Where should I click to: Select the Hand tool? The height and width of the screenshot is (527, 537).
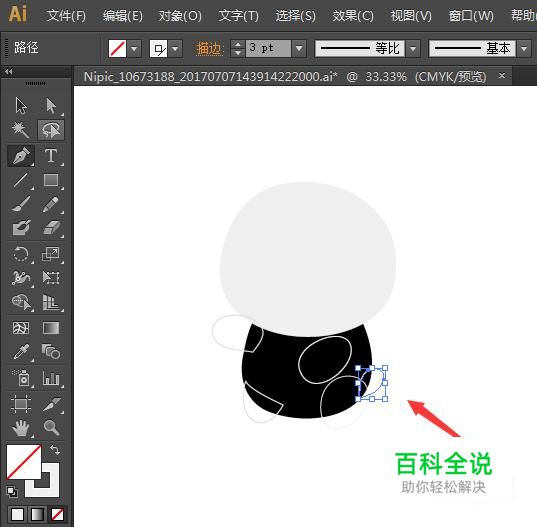click(21, 428)
